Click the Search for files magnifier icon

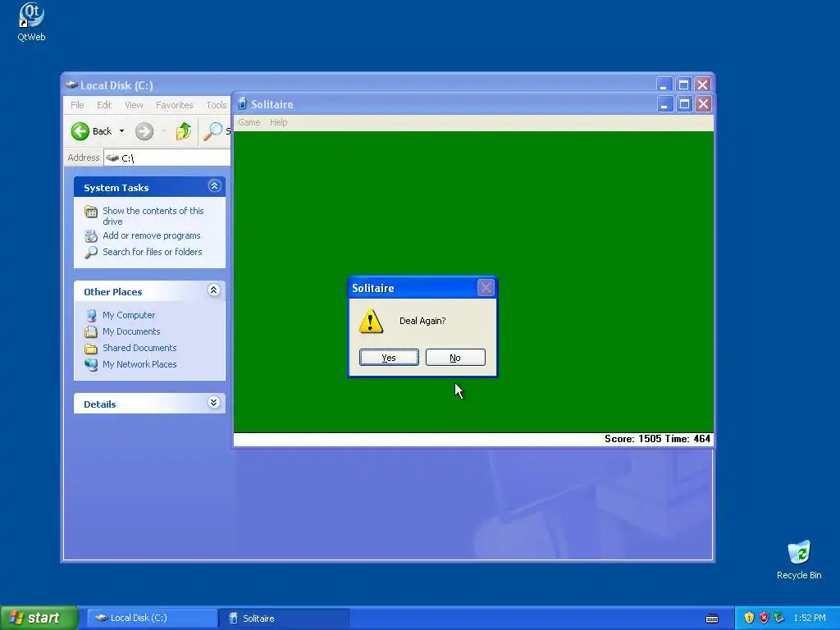tap(91, 252)
